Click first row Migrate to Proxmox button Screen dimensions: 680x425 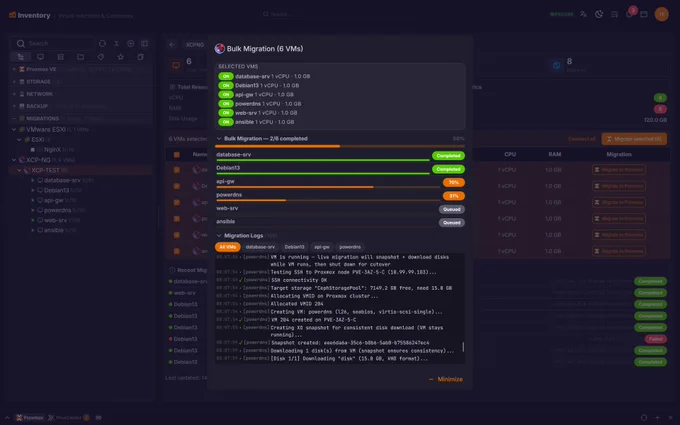(619, 170)
